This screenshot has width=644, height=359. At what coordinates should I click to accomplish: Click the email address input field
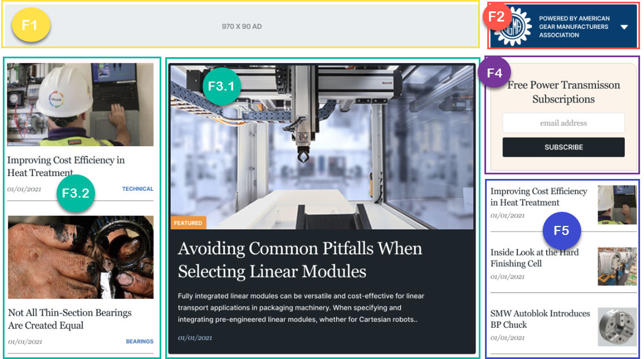[563, 123]
